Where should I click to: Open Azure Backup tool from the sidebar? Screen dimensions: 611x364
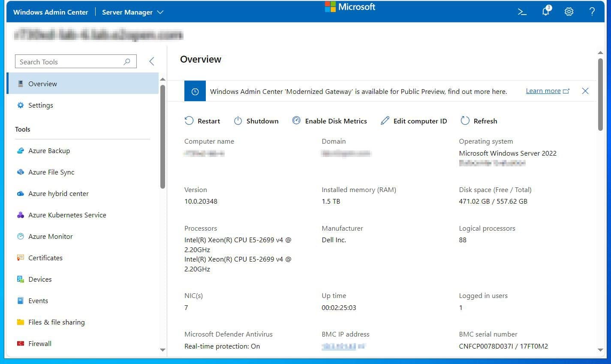[x=48, y=150]
